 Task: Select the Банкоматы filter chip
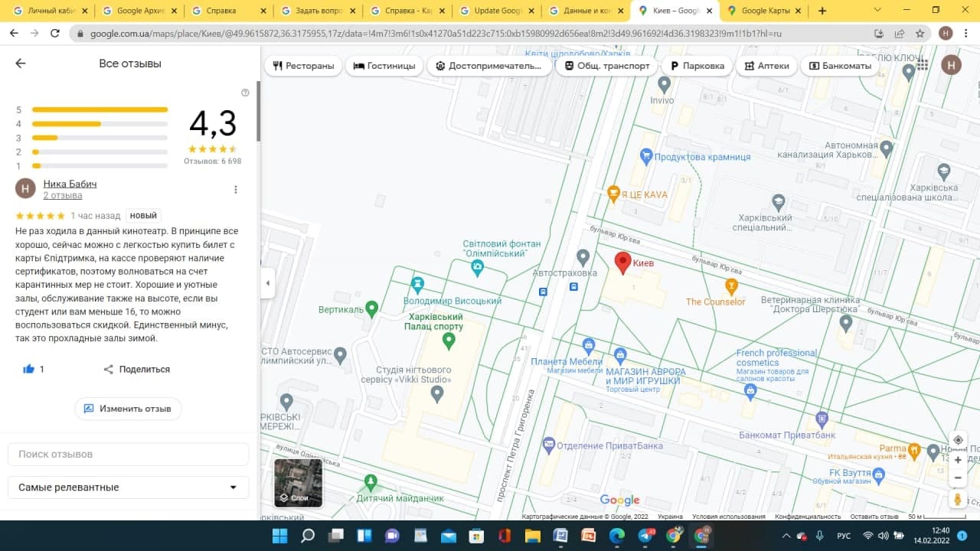point(840,66)
